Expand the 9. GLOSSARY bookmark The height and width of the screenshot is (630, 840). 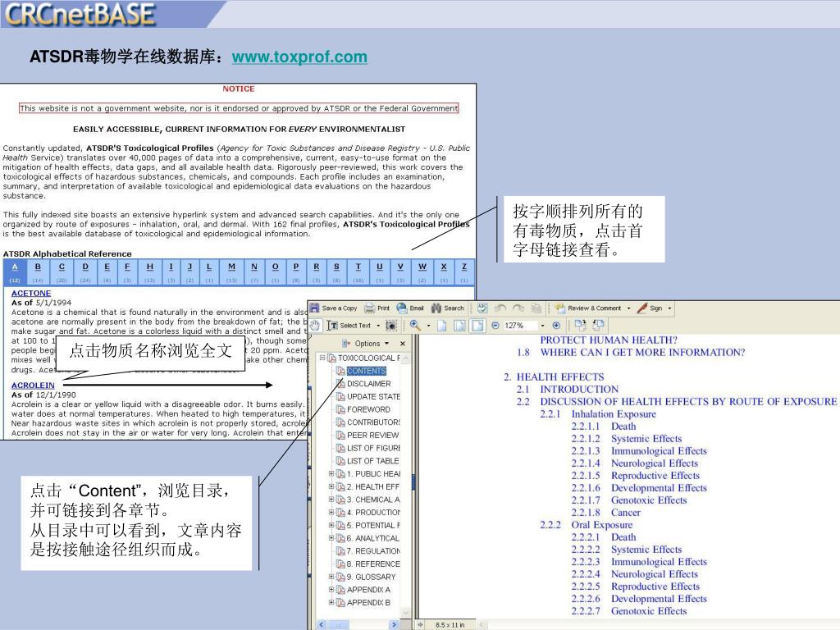point(331,577)
